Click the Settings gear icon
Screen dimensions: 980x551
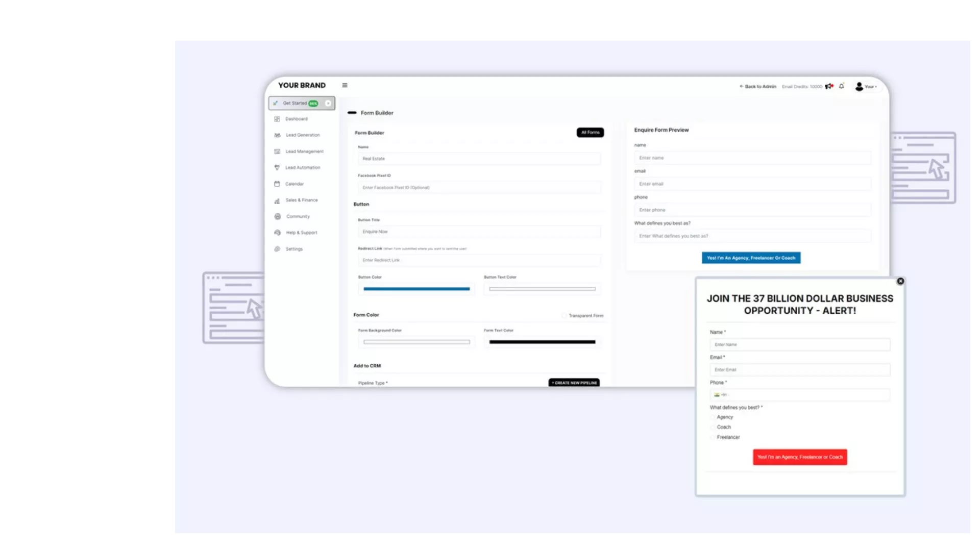coord(277,249)
